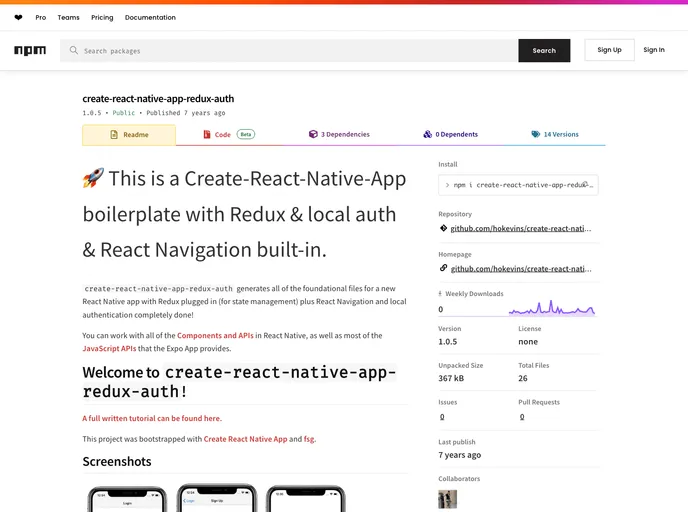This screenshot has width=688, height=512.
Task: Click the magnifier icon in the search box
Action: tap(74, 50)
